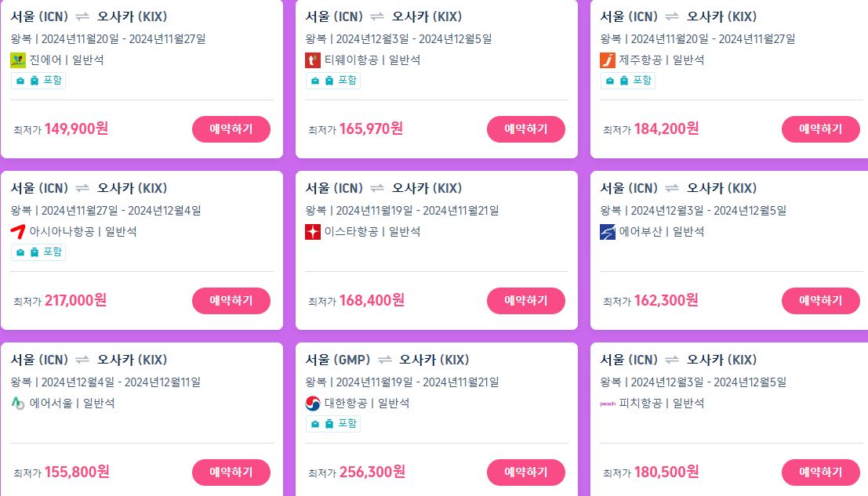Click the Air Busan blue logo

point(607,231)
